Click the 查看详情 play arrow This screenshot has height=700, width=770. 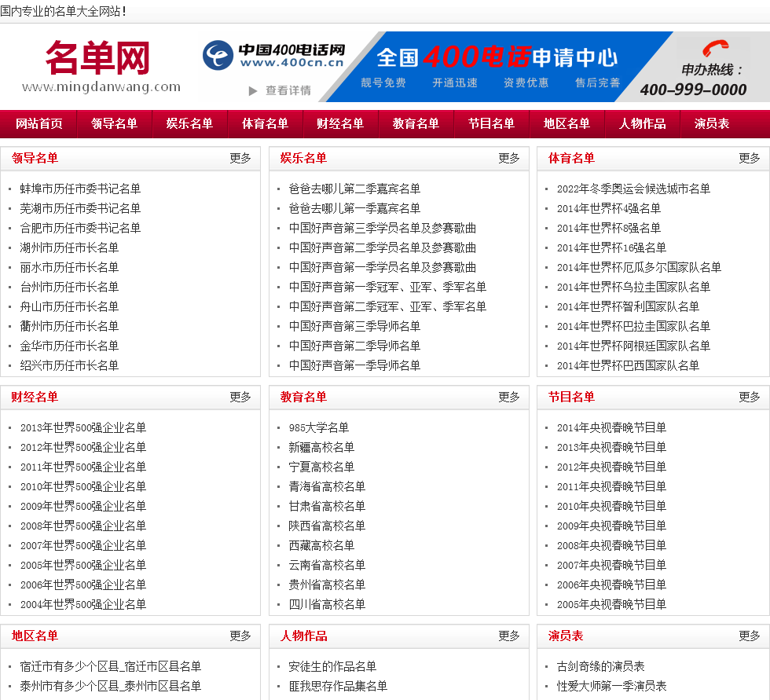coord(253,91)
